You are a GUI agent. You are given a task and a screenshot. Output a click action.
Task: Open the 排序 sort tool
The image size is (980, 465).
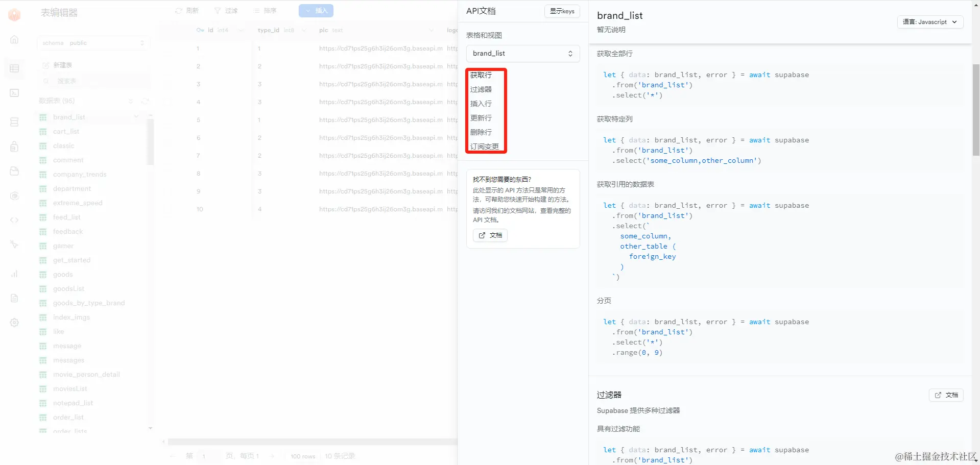(x=265, y=11)
